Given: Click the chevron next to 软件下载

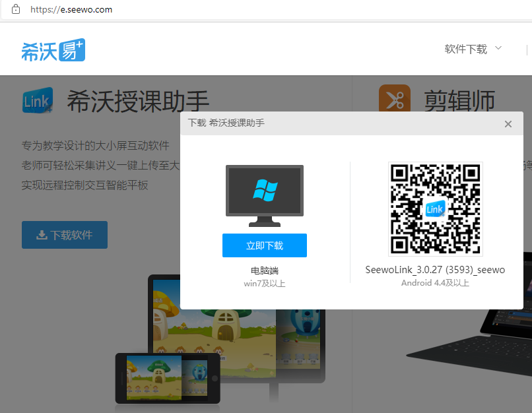Looking at the screenshot, I should [x=498, y=48].
